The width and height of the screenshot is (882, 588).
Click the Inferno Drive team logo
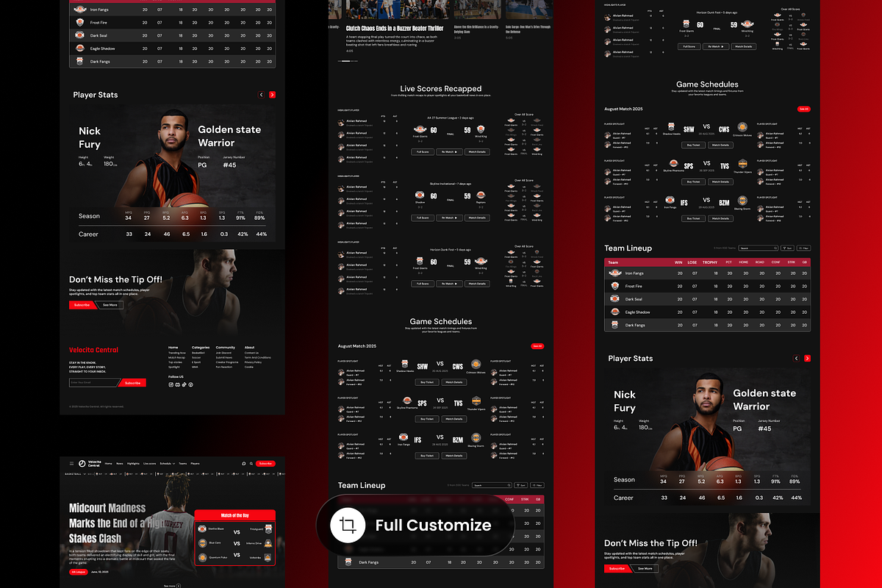click(268, 543)
